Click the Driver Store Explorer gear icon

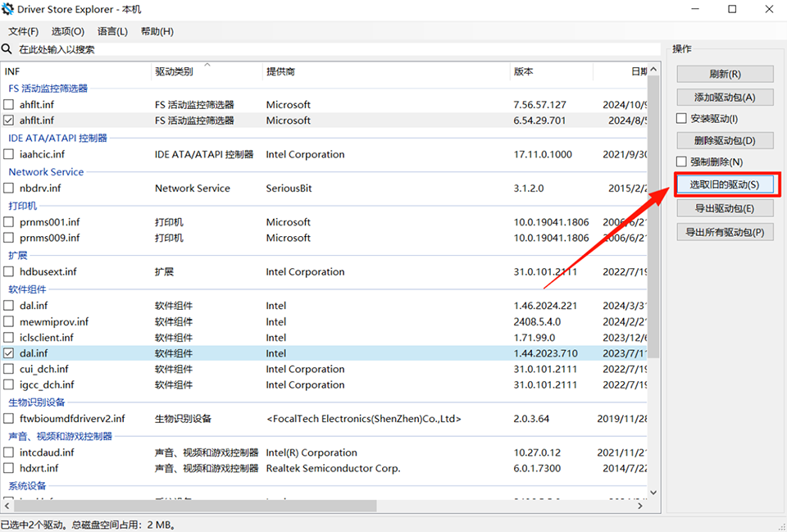click(x=7, y=9)
